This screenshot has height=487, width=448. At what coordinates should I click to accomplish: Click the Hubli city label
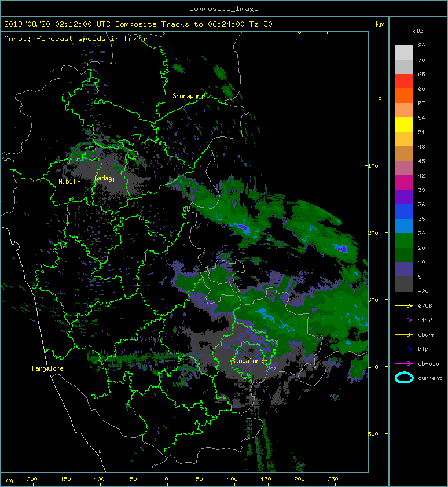tap(69, 182)
